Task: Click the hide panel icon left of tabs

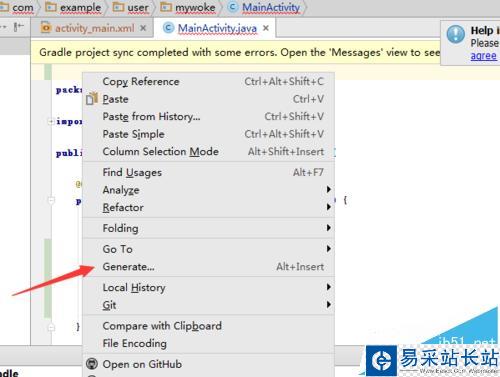Action: 19,27
